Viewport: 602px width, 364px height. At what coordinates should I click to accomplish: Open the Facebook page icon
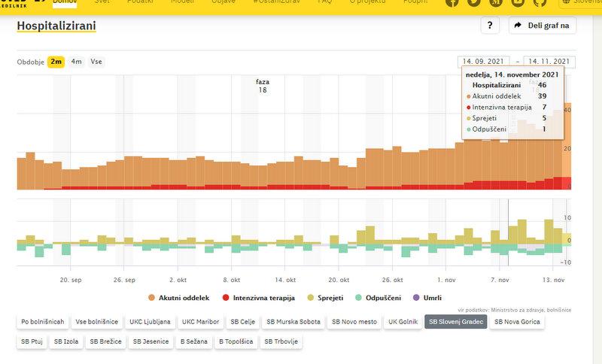click(452, 2)
